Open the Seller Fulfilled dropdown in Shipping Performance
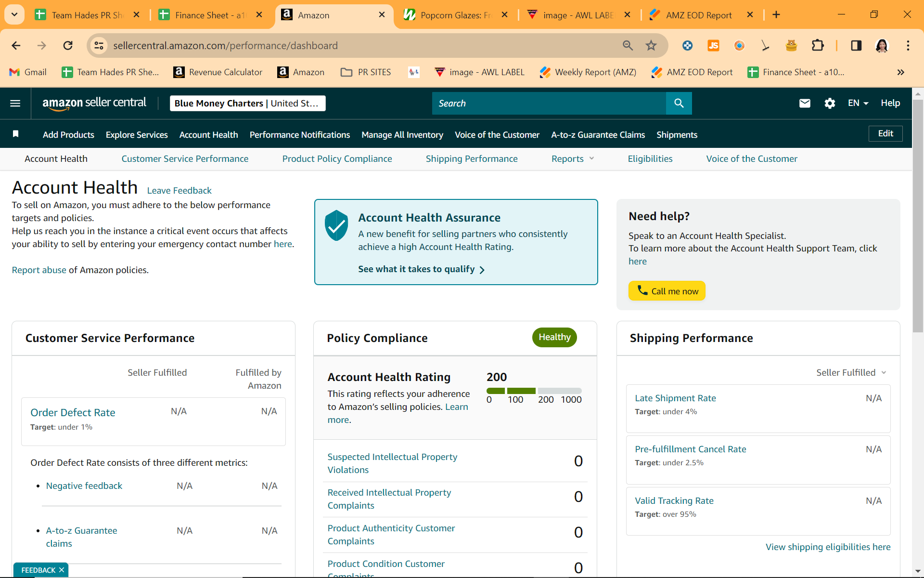924x578 pixels. (851, 372)
